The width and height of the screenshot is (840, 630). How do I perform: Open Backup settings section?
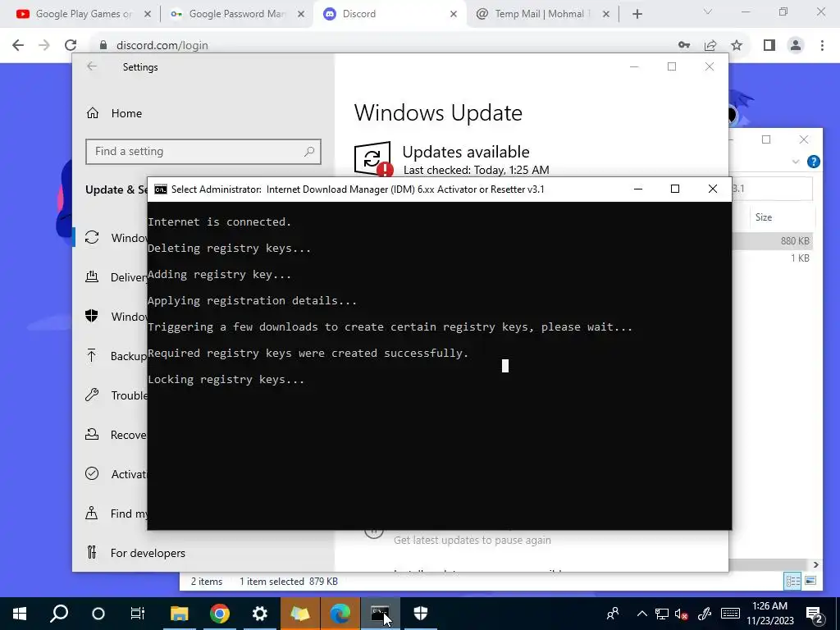click(x=112, y=356)
